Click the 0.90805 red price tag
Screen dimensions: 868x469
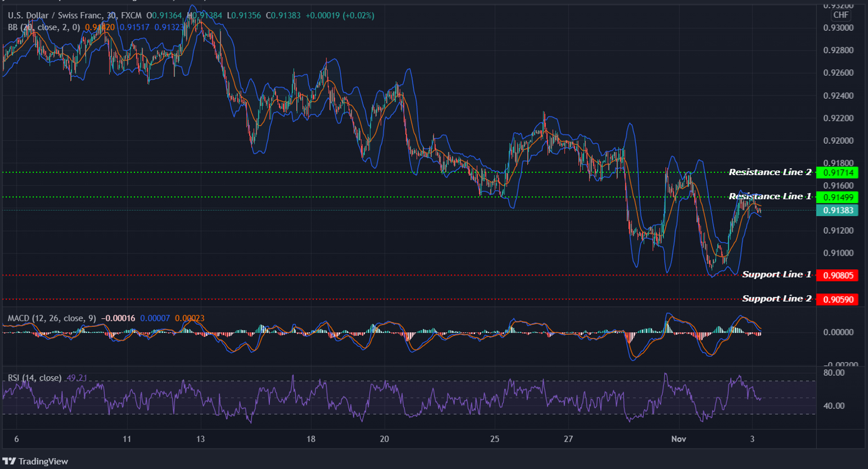coord(837,275)
